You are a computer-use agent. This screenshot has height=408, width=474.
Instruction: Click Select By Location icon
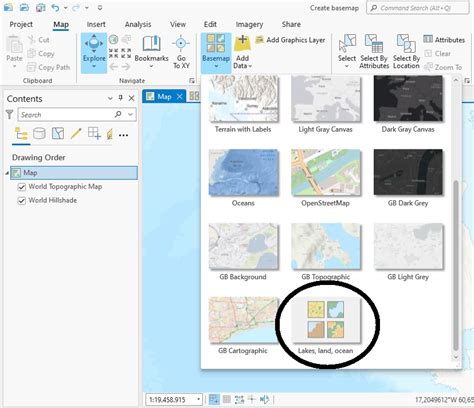pos(406,43)
